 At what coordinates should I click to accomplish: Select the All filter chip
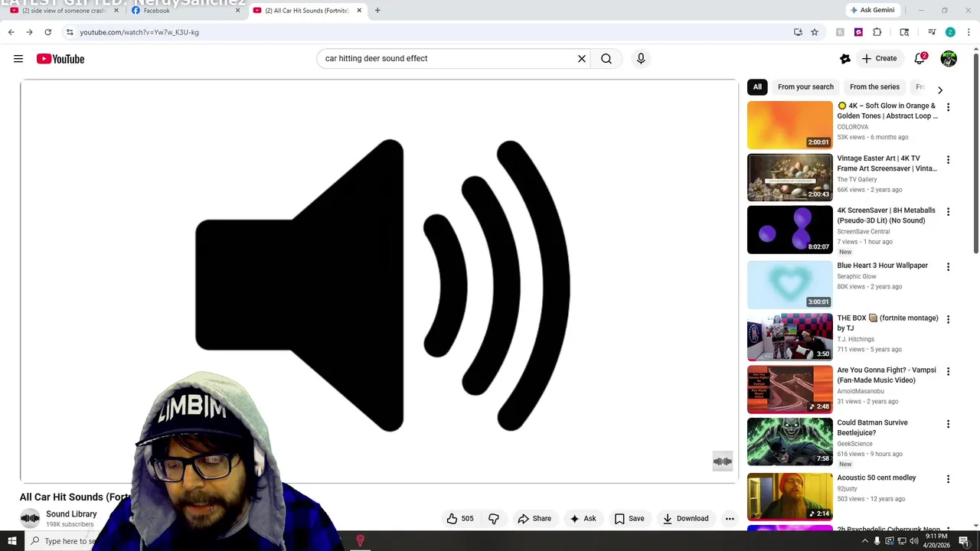tap(757, 86)
